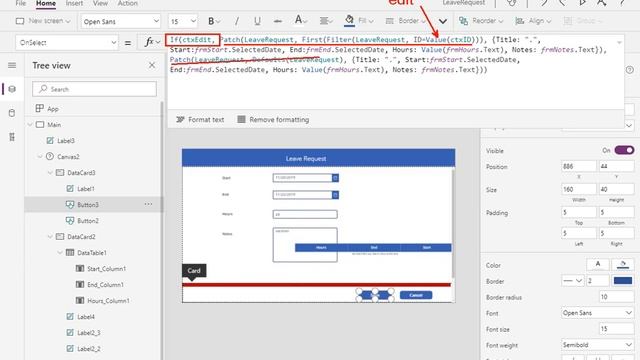This screenshot has height=360, width=640.
Task: Toggle bold formatting
Action: click(211, 21)
